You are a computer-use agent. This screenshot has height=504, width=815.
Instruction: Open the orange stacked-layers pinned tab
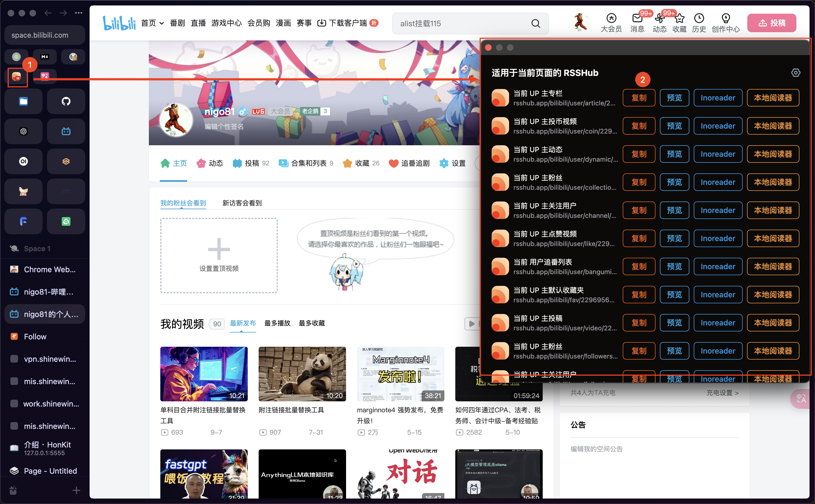[x=66, y=161]
